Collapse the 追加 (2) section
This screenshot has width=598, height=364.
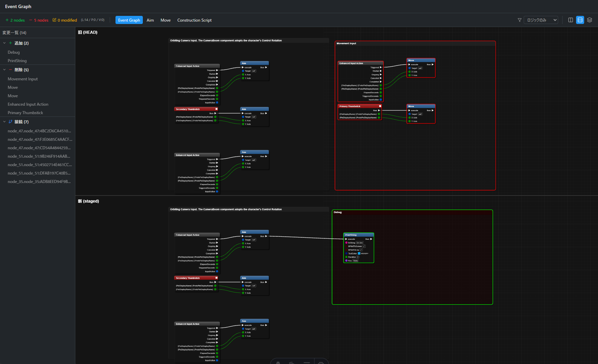point(4,43)
